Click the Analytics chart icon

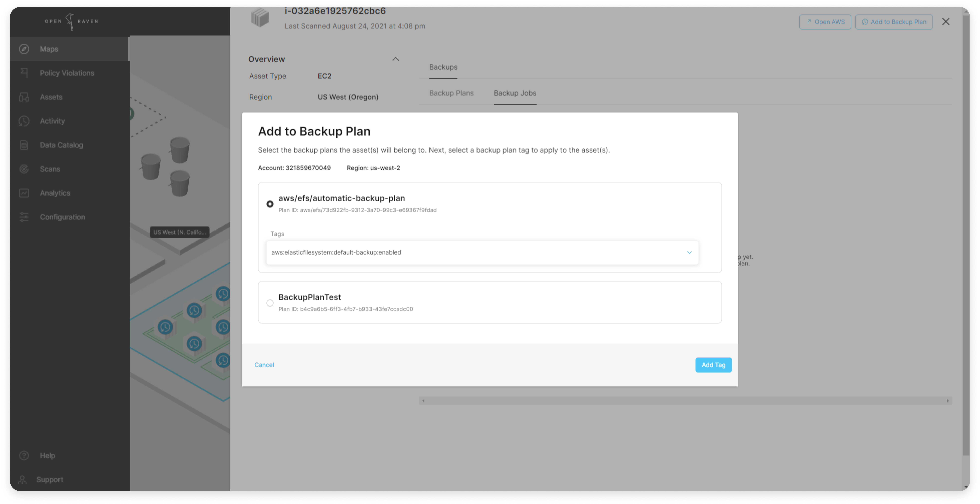[x=24, y=193]
